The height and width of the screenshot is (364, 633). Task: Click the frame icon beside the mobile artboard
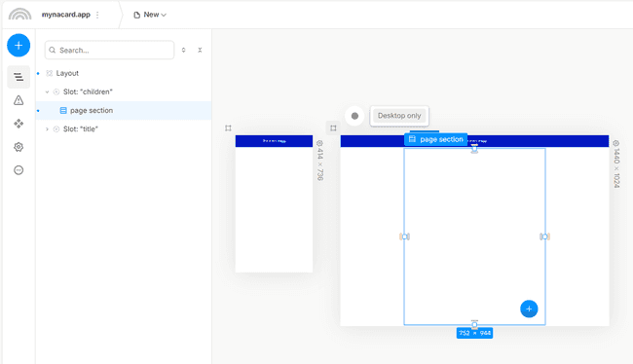[x=228, y=127]
